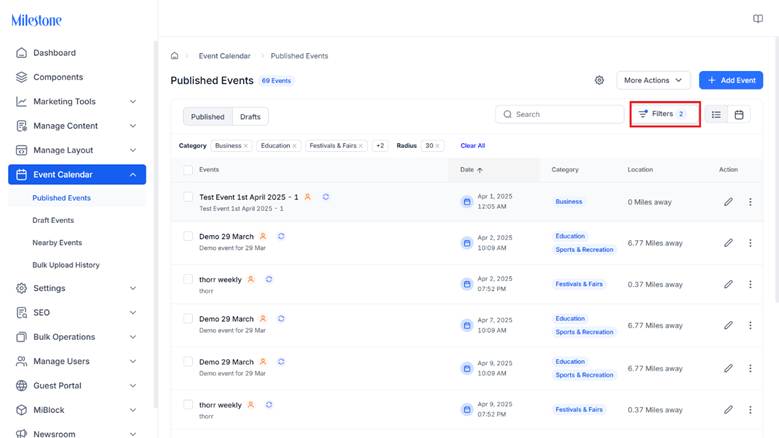The width and height of the screenshot is (779, 438).
Task: Edit thorr weekly Apr 2 event
Action: tap(728, 284)
